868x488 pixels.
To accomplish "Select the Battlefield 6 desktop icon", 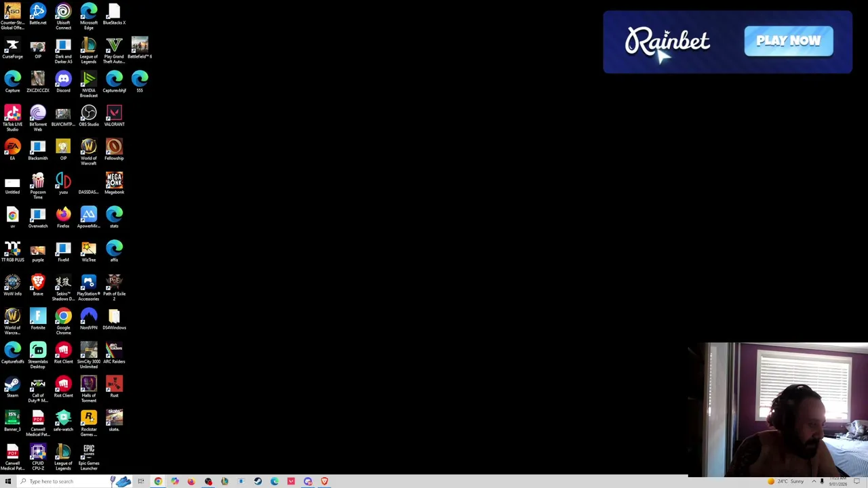I will pos(140,48).
